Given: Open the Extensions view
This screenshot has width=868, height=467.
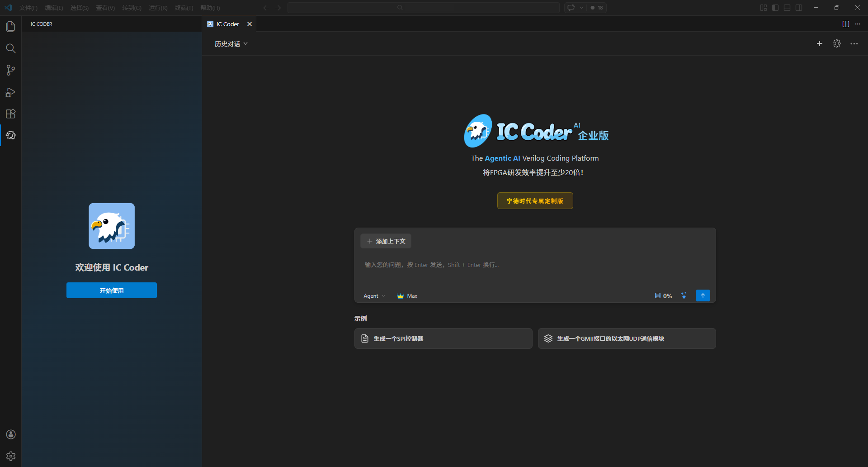Looking at the screenshot, I should click(10, 114).
